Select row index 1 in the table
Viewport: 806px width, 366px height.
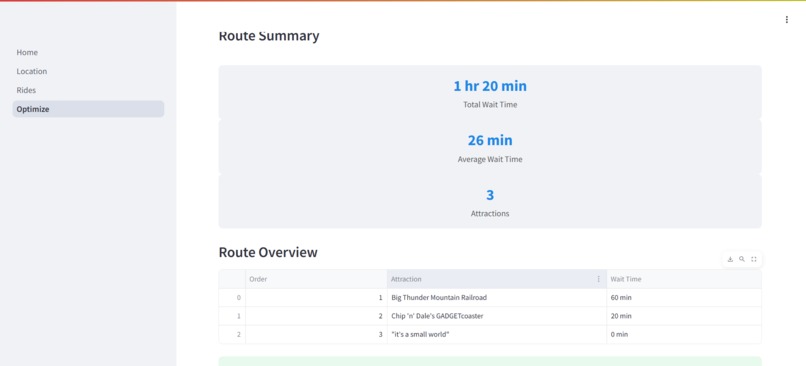(232, 316)
